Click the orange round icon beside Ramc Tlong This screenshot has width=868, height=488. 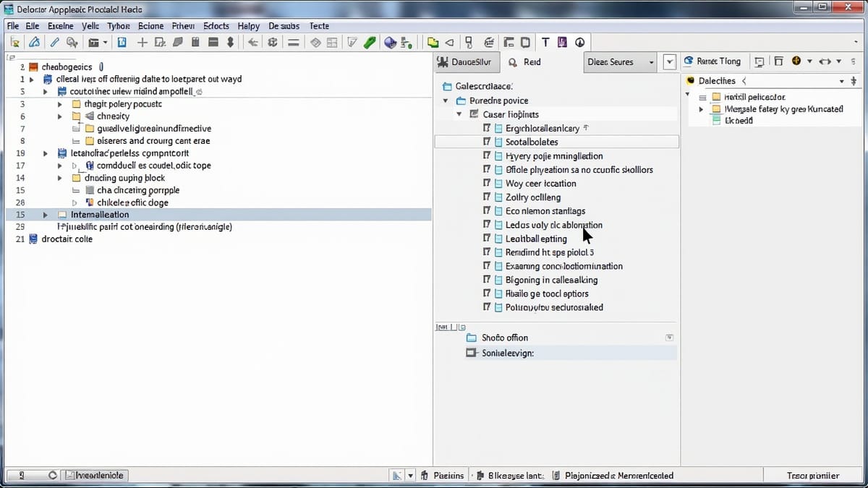pyautogui.click(x=796, y=61)
